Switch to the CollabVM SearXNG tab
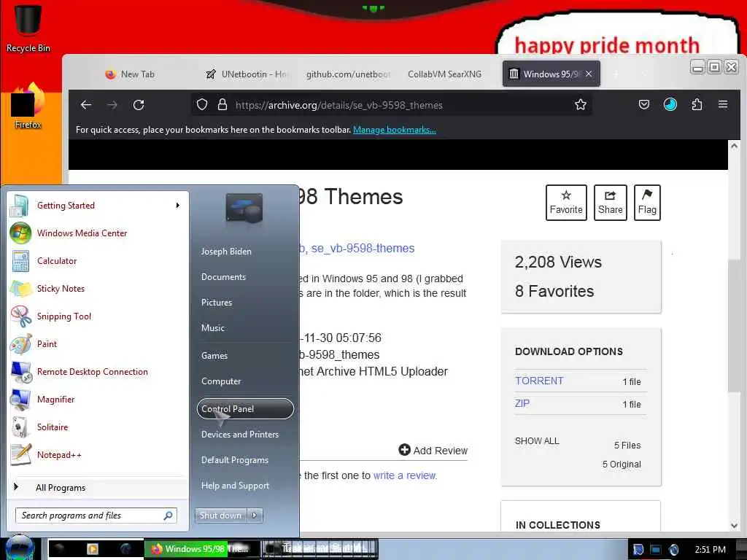The image size is (747, 560). coord(444,74)
